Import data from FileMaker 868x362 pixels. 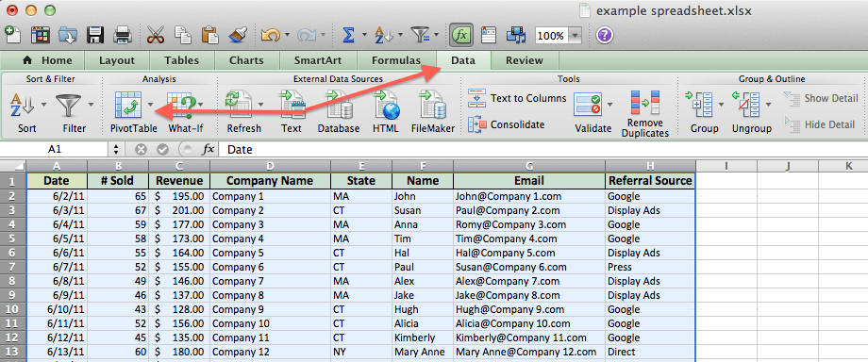tap(432, 106)
